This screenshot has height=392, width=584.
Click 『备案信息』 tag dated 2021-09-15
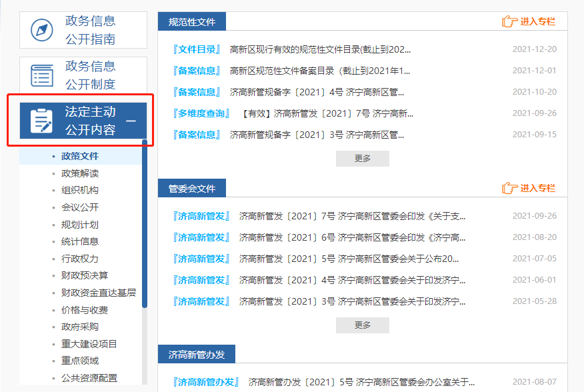point(196,135)
